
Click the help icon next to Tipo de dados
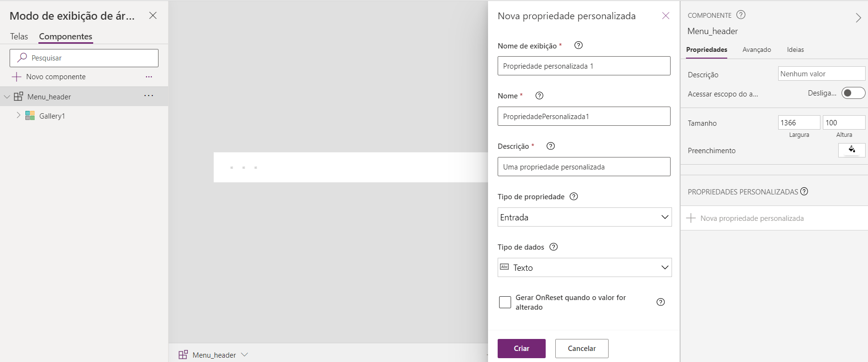pos(553,247)
